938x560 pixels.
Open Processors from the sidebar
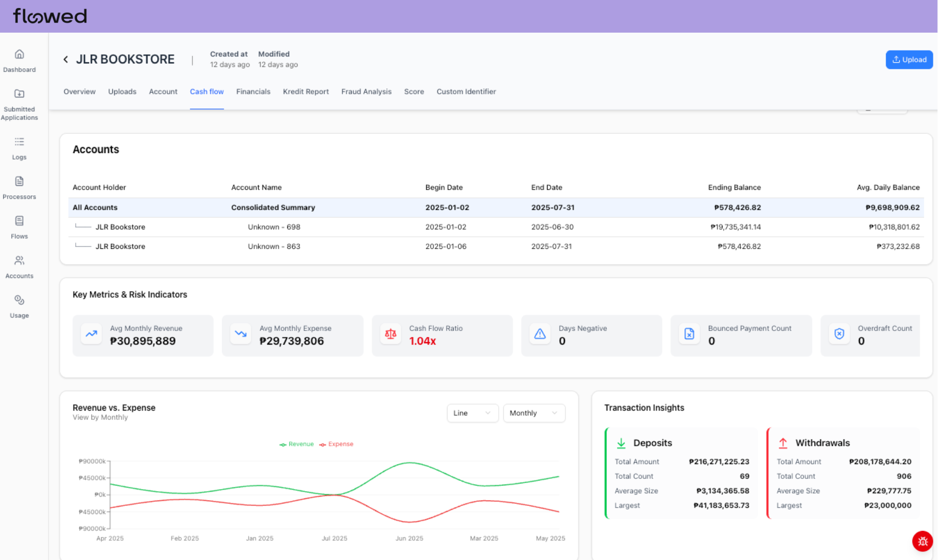19,182
